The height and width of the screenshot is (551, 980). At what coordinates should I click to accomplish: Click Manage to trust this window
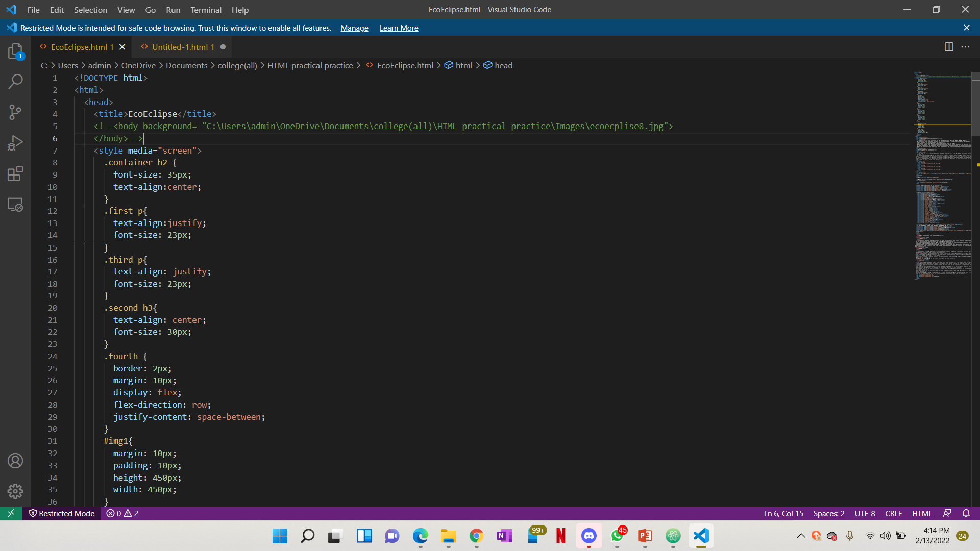tap(354, 28)
